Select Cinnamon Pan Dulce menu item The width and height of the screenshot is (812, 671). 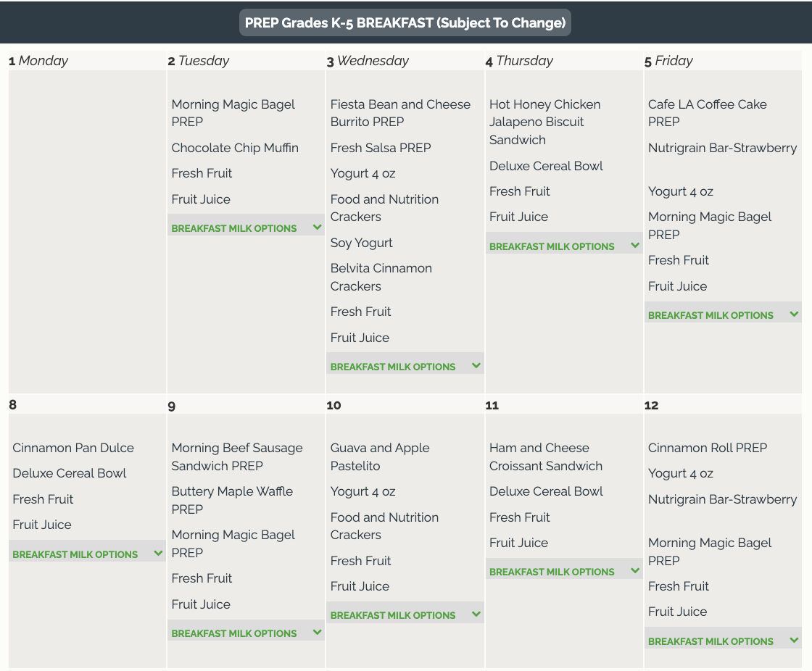73,448
